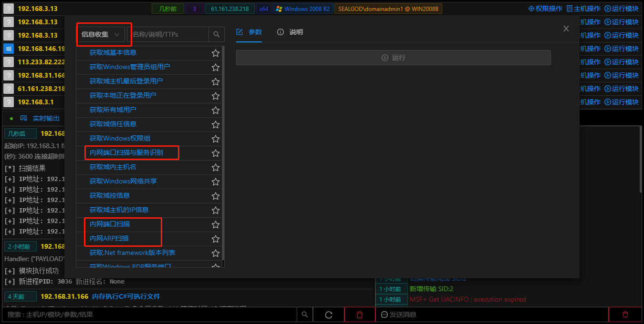
Task: Click the star icon for 获取.Net framework版本列表
Action: pyautogui.click(x=216, y=253)
